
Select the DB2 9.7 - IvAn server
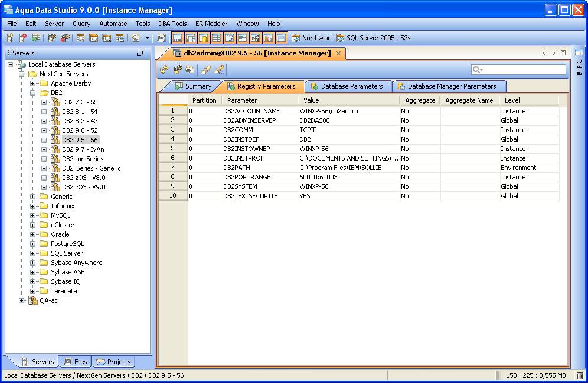tap(83, 149)
